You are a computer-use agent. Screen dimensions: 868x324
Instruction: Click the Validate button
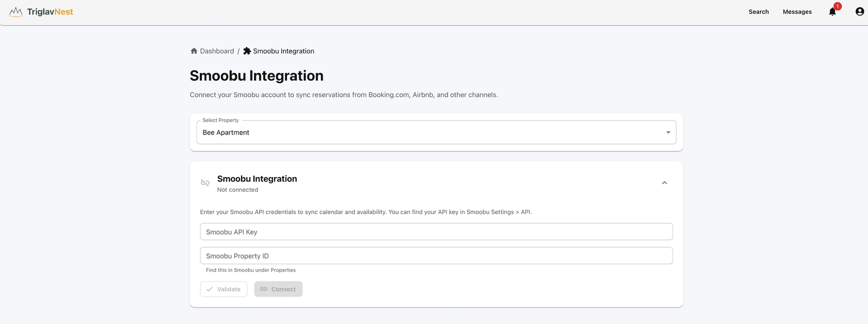tap(224, 289)
